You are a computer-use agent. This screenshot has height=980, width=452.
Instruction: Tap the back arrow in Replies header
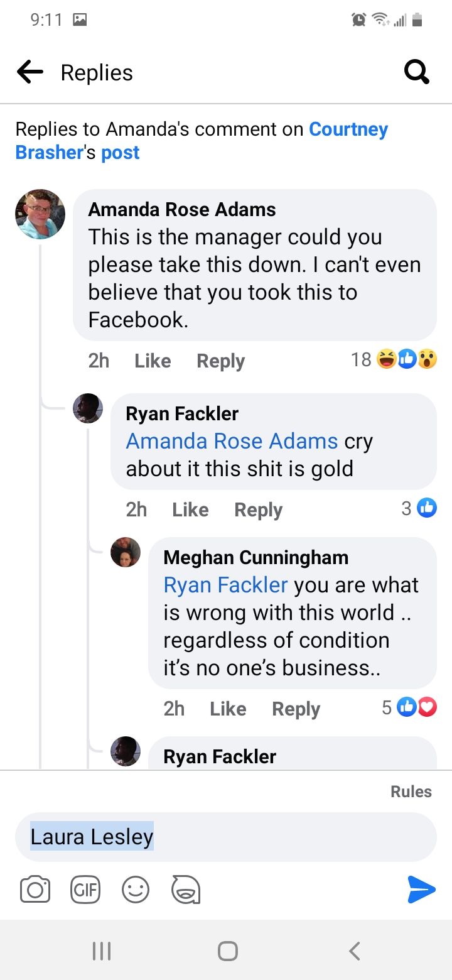point(30,73)
